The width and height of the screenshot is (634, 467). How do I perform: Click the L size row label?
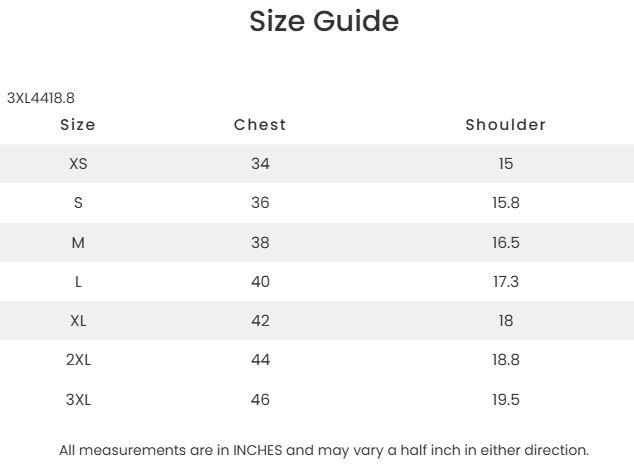tap(78, 281)
